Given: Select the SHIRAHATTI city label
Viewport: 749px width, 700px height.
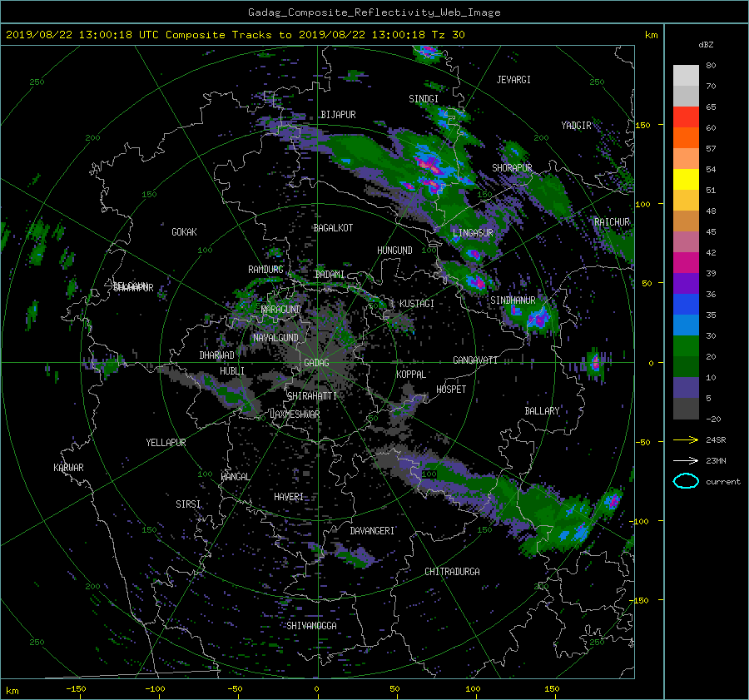Looking at the screenshot, I should (x=312, y=396).
